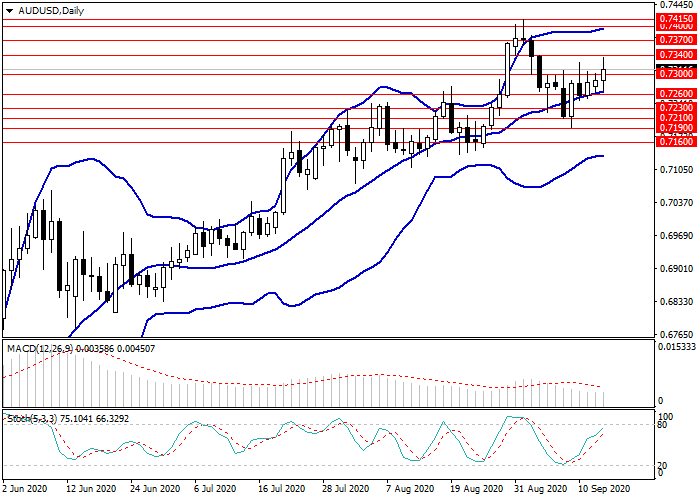Click the AUDUSD,Daily chart title

click(x=46, y=10)
